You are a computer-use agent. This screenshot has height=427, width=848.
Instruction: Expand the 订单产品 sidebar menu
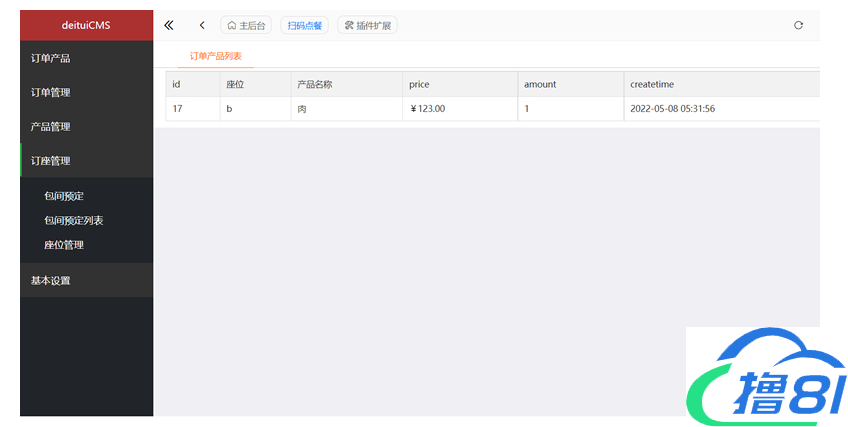(86, 58)
